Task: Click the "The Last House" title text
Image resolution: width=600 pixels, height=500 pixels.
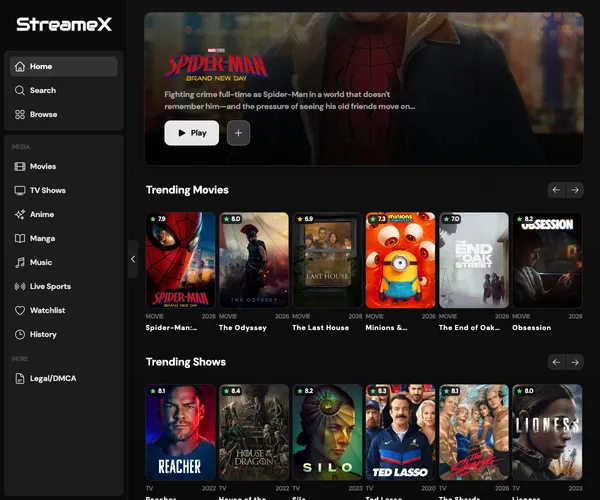Action: [321, 328]
